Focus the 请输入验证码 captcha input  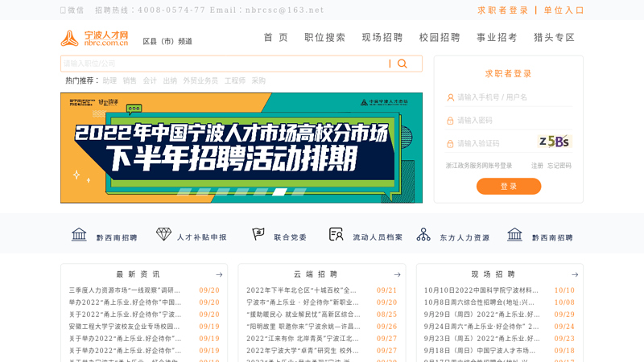click(495, 143)
